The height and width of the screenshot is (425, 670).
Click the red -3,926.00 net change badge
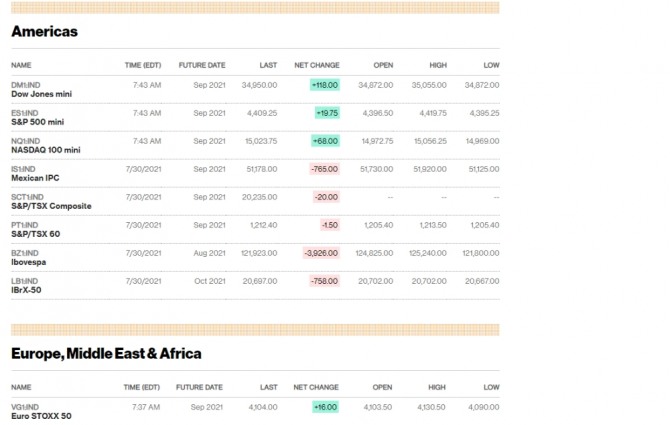pos(322,254)
